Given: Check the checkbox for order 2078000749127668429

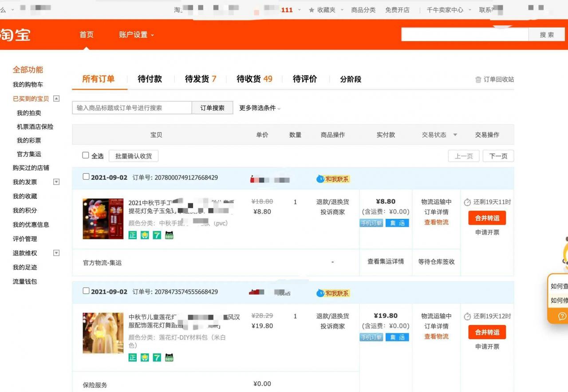Looking at the screenshot, I should (86, 176).
